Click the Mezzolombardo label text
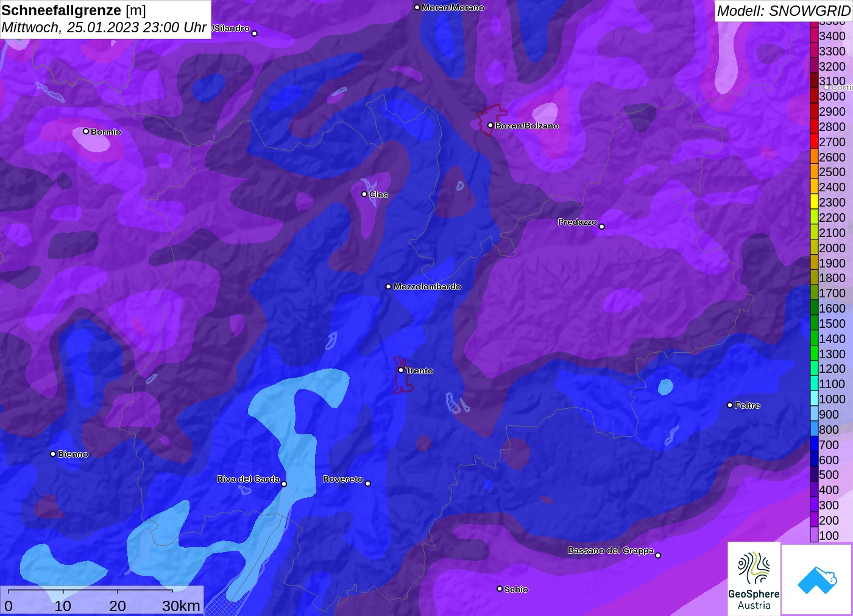Screen dimensions: 853x616 (427, 286)
